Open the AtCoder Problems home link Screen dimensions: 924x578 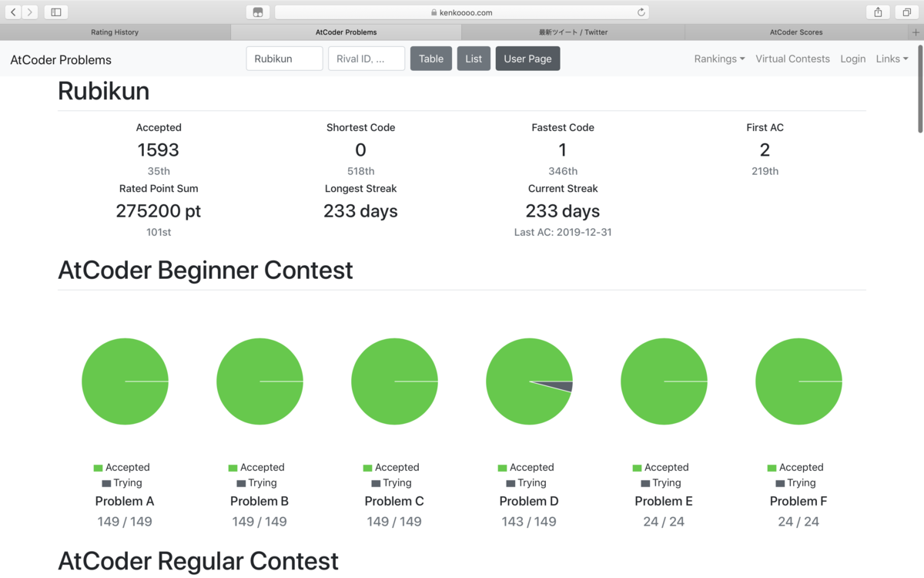pos(61,59)
